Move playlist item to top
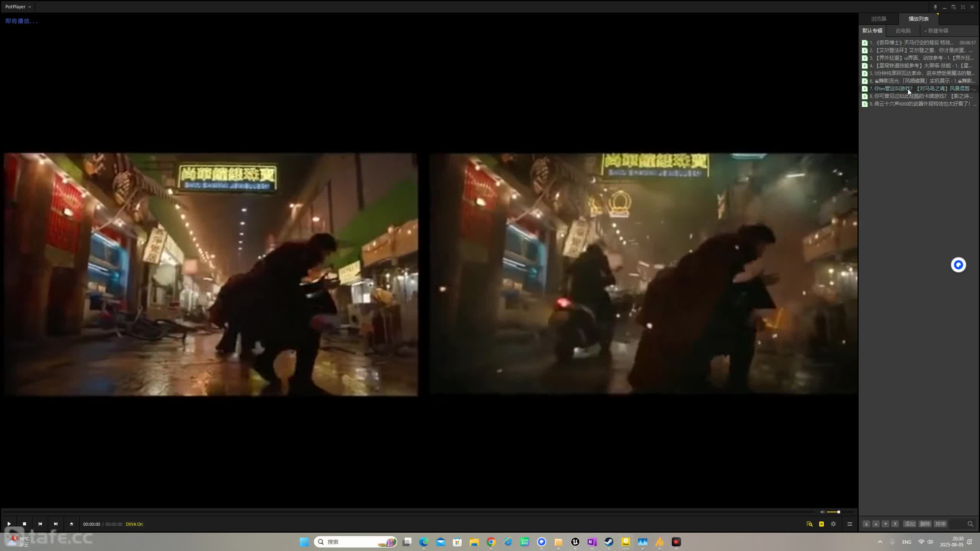The height and width of the screenshot is (551, 980). coord(866,524)
